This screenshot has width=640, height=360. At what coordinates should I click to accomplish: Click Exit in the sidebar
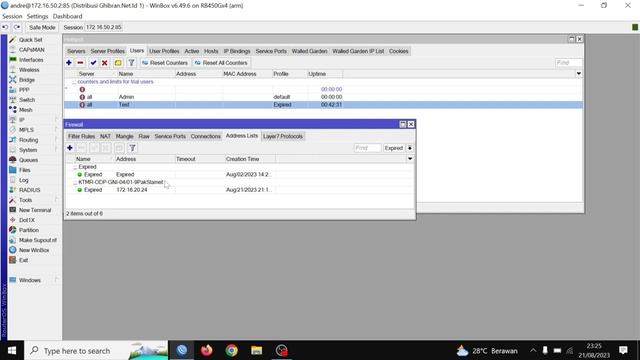tap(23, 260)
